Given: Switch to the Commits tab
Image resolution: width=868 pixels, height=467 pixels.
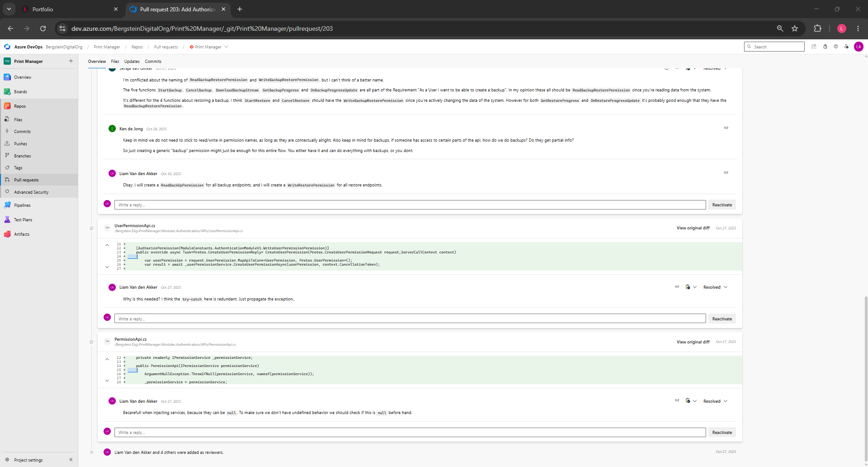Looking at the screenshot, I should (153, 62).
